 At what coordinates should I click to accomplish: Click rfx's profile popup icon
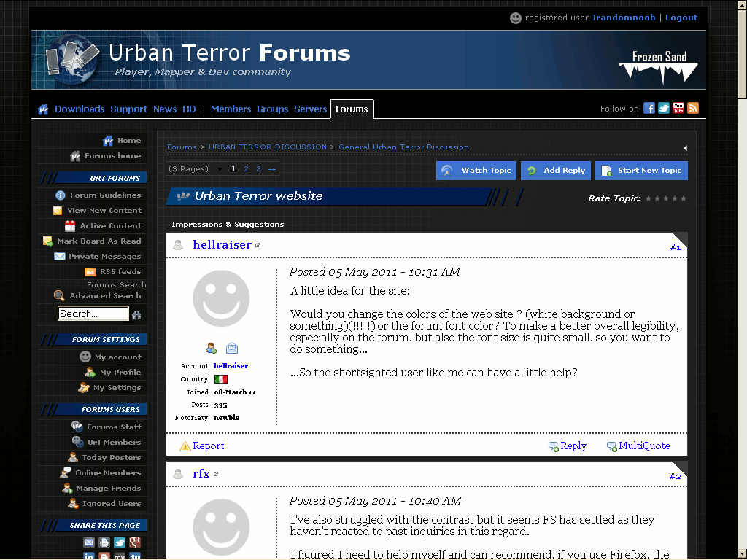coord(216,474)
